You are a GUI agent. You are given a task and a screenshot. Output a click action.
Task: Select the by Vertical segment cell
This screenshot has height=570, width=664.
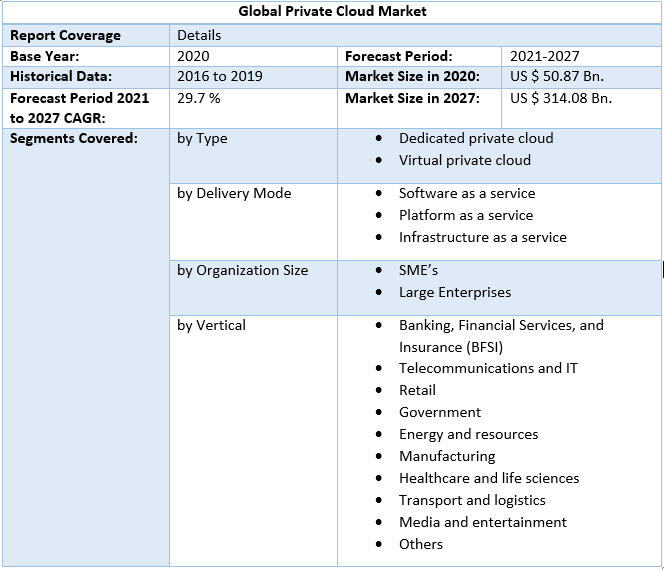[x=211, y=325]
